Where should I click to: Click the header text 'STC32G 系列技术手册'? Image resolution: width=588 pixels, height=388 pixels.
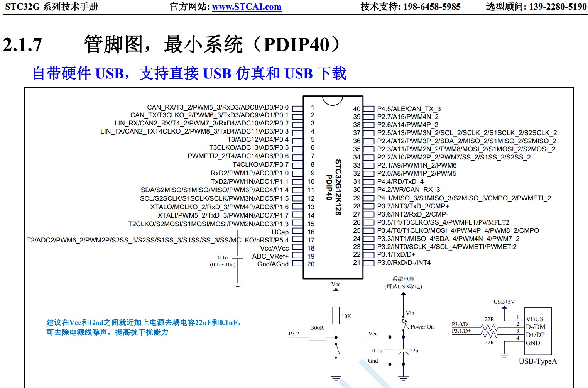[51, 7]
